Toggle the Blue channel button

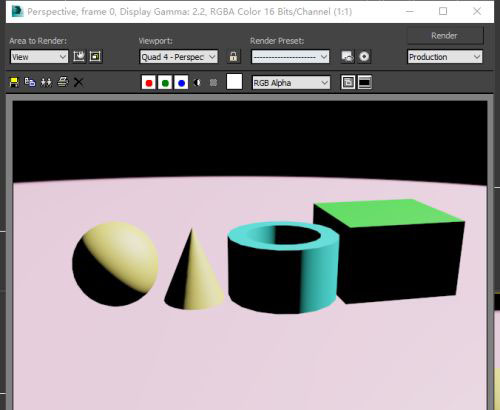(181, 83)
